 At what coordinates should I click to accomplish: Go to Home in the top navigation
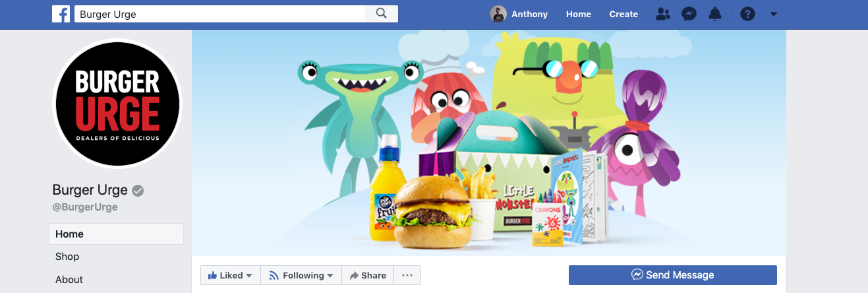pos(579,14)
